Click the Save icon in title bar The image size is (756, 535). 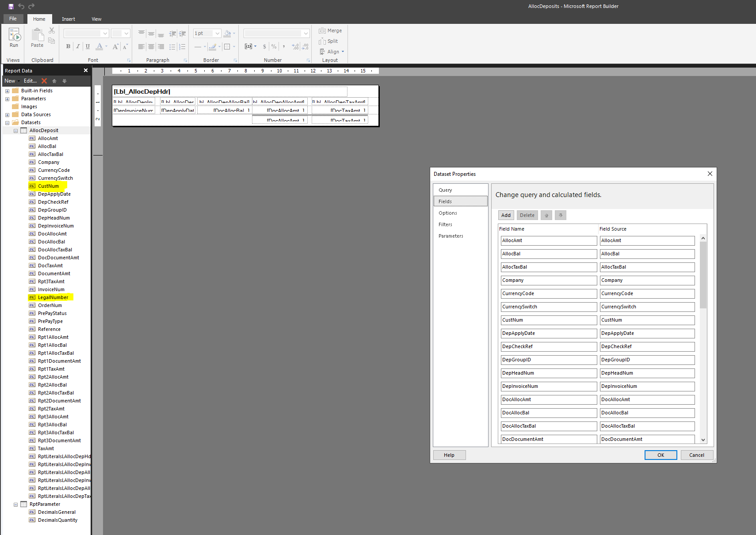(11, 6)
